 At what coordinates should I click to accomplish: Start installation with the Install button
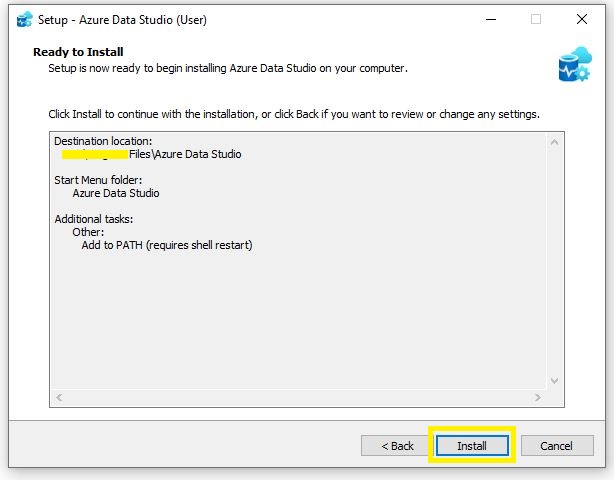coord(472,445)
